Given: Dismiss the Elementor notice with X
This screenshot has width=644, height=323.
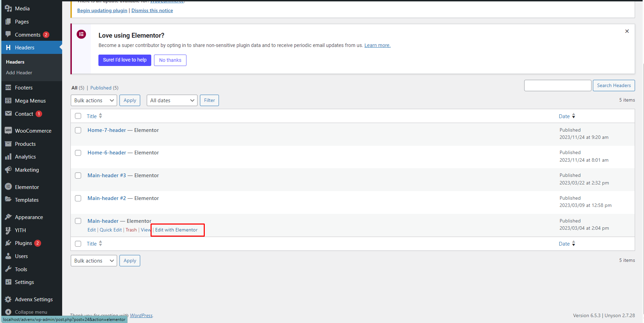Looking at the screenshot, I should 627,31.
